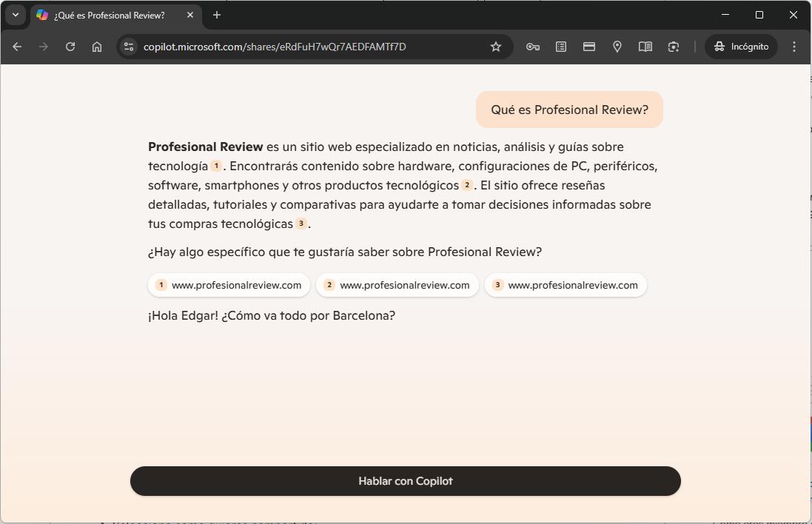This screenshot has height=524, width=812.
Task: Go forward to the next page
Action: pos(44,47)
